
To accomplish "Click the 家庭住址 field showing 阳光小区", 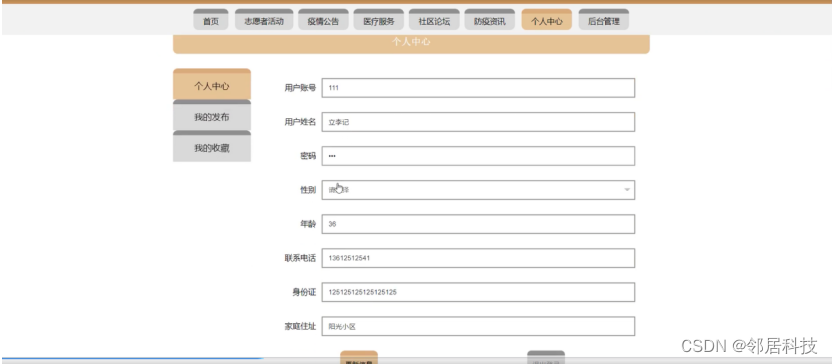I will pyautogui.click(x=478, y=326).
